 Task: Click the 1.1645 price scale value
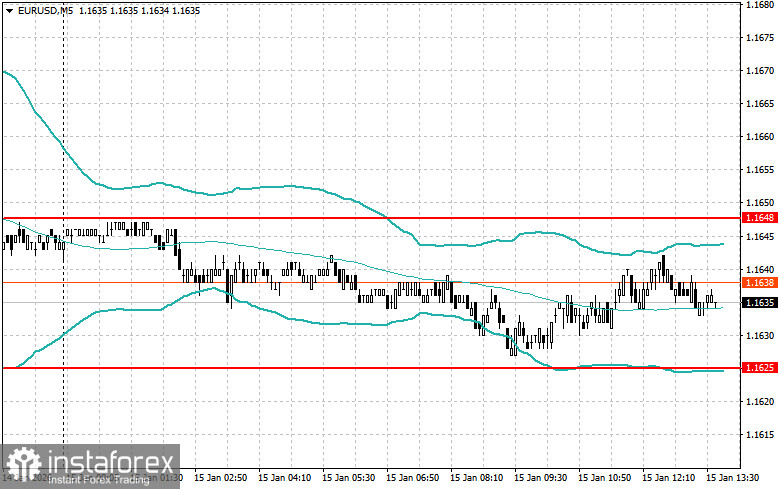(760, 236)
